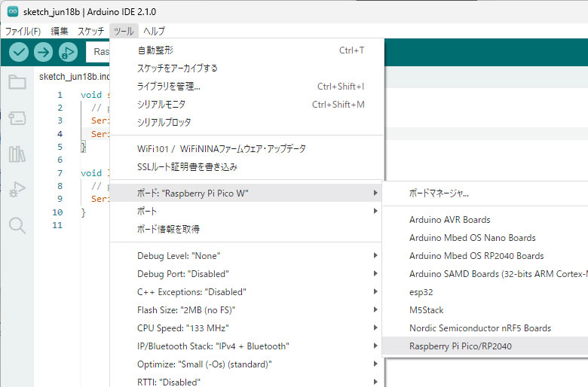Open the board selector dropdown in toolbar
The image size is (588, 387).
(x=98, y=52)
